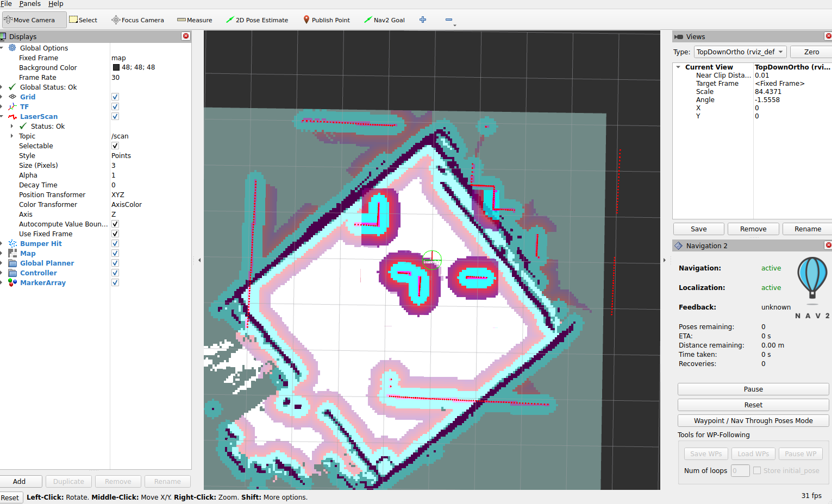Click the MarkerArray display icon
Image resolution: width=832 pixels, height=504 pixels.
[x=12, y=282]
